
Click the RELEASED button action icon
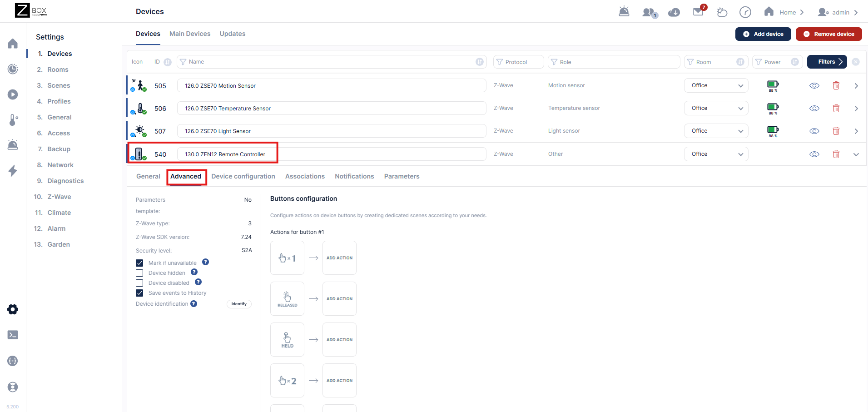[x=287, y=299]
